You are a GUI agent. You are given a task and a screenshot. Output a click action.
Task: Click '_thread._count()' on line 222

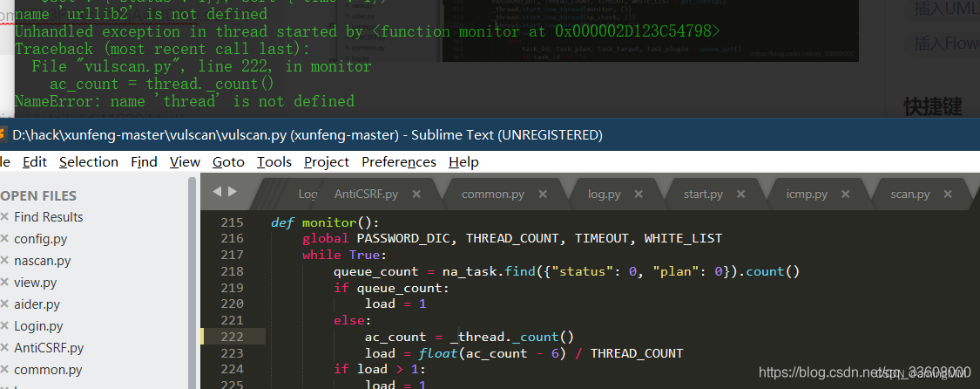click(x=511, y=337)
